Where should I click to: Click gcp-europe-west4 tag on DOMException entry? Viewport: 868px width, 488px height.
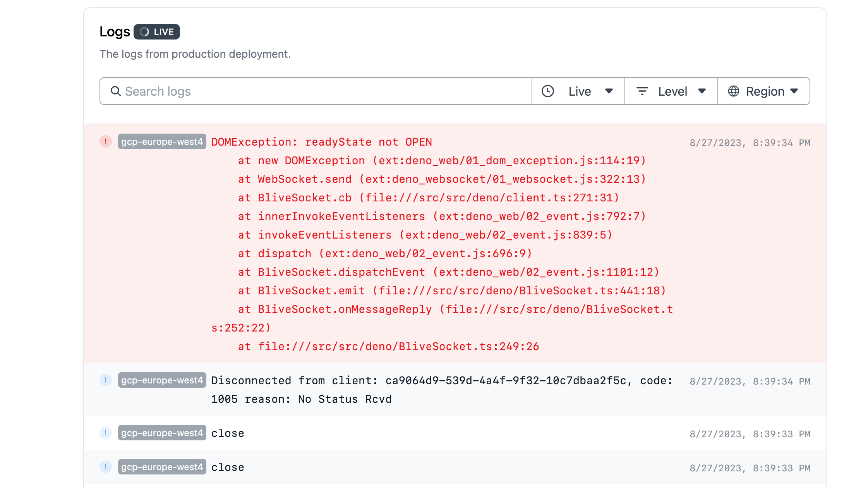(162, 141)
